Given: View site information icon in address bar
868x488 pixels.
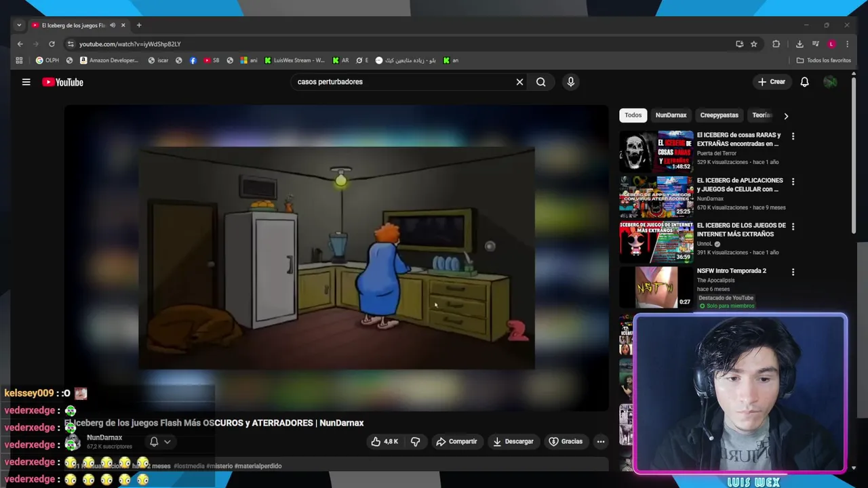Looking at the screenshot, I should click(70, 44).
